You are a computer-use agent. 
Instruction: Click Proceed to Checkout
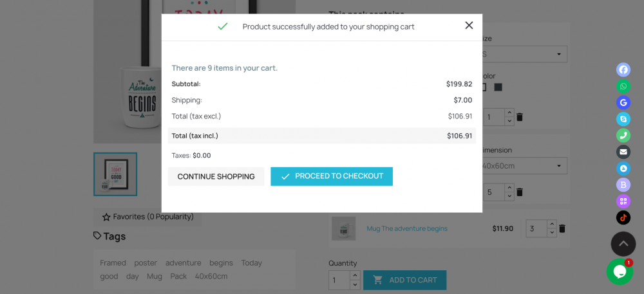332,176
